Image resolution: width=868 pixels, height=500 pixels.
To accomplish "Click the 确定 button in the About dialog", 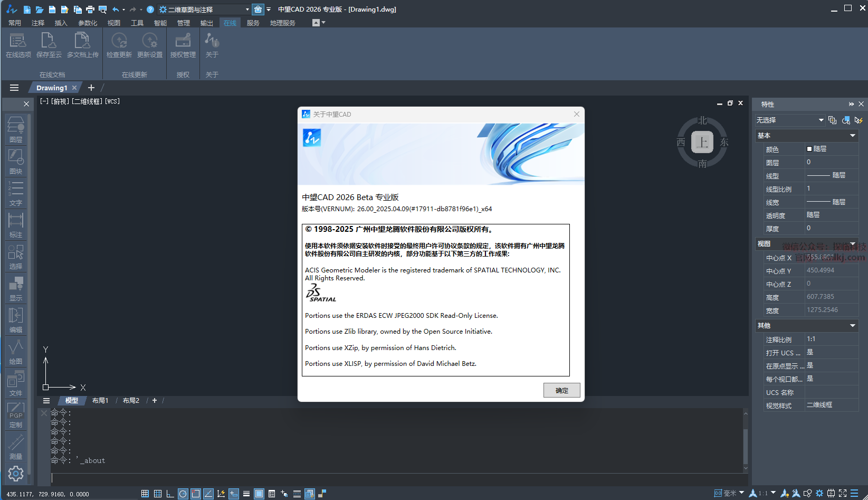I will pyautogui.click(x=562, y=390).
